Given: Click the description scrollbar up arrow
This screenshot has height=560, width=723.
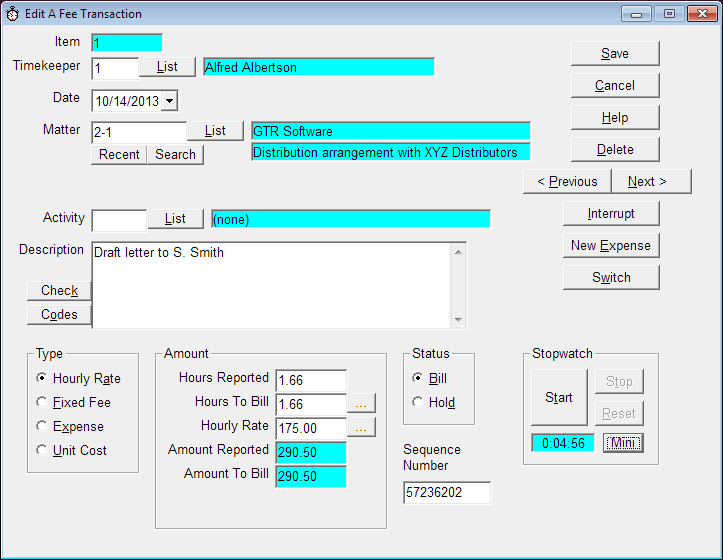Looking at the screenshot, I should point(458,252).
